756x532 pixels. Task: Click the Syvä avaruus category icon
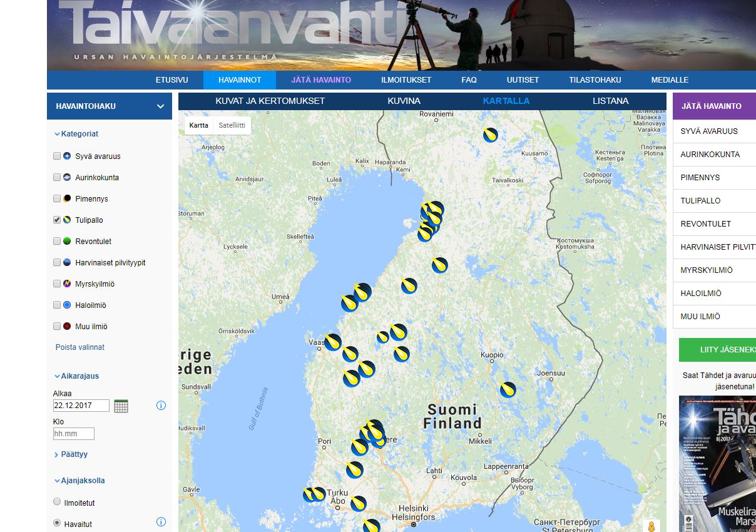tap(67, 156)
